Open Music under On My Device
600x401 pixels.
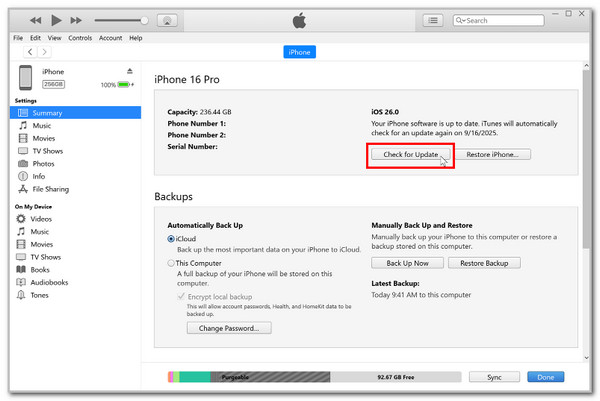click(x=33, y=231)
